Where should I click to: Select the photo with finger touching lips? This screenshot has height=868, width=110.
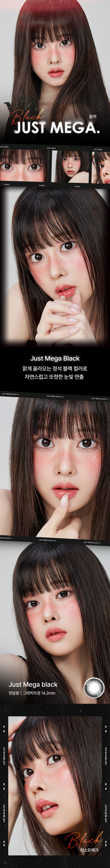tap(55, 468)
